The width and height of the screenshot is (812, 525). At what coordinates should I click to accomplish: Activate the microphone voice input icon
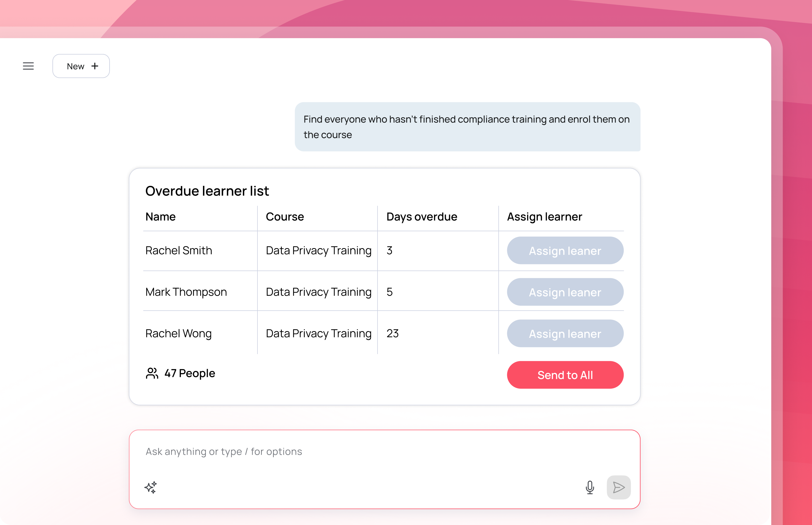click(x=590, y=487)
